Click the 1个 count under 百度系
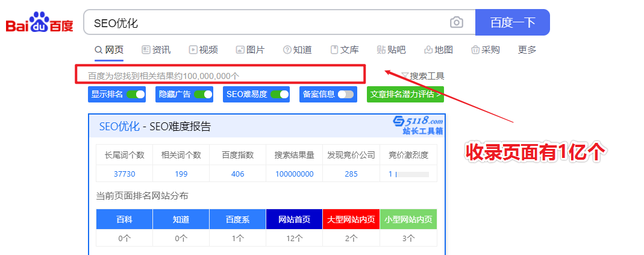 pyautogui.click(x=238, y=238)
